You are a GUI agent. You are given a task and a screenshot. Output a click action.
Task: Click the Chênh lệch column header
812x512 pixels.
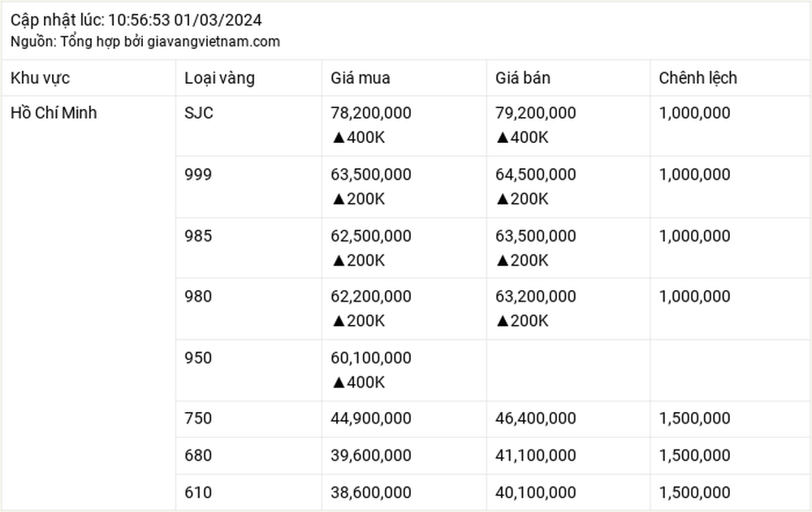[698, 78]
